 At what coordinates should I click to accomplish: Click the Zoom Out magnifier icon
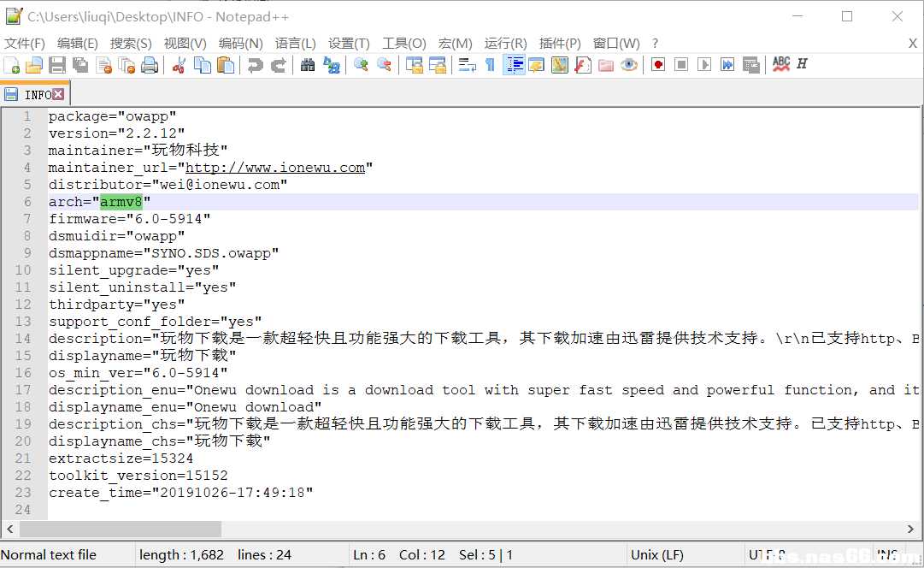[x=384, y=65]
